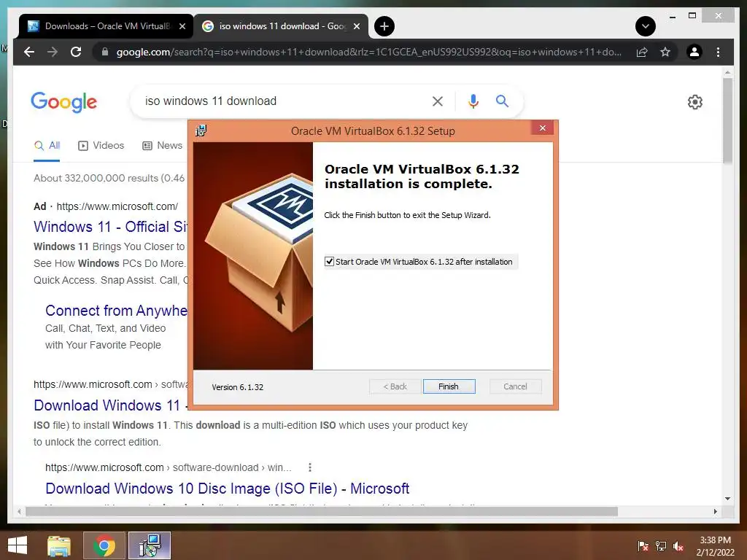Switch to Videos results tab
The image size is (747, 560).
pos(101,146)
